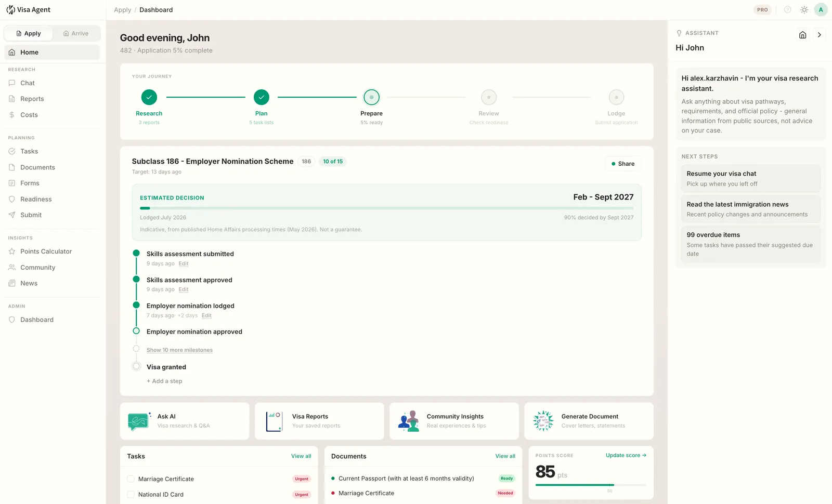
Task: Open the Forms sidebar icon
Action: [x=12, y=183]
